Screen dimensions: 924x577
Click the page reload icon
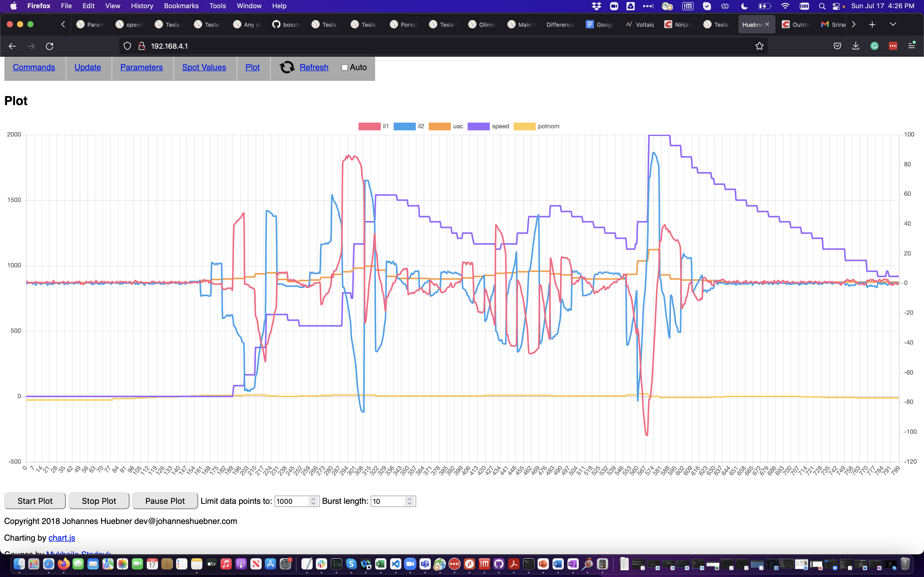50,46
